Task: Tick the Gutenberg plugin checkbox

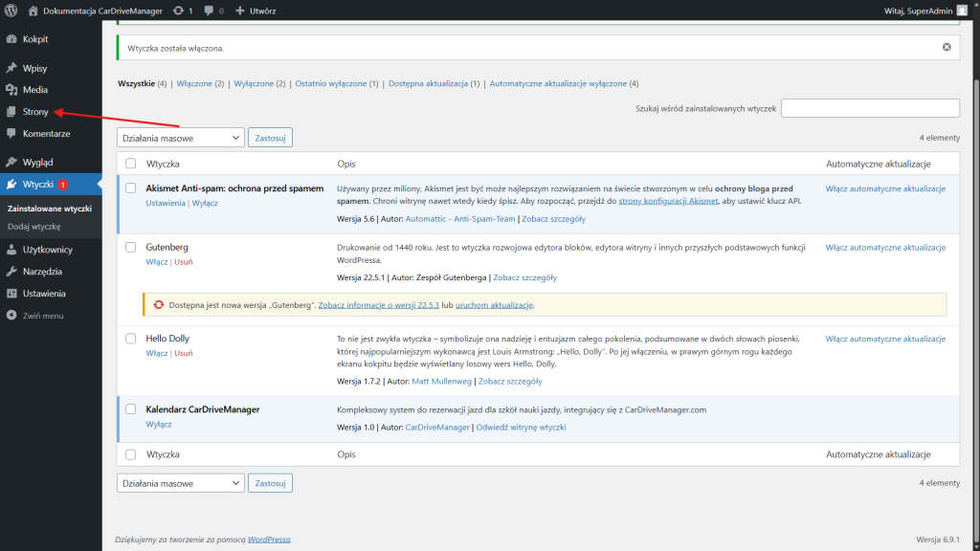Action: (x=130, y=248)
